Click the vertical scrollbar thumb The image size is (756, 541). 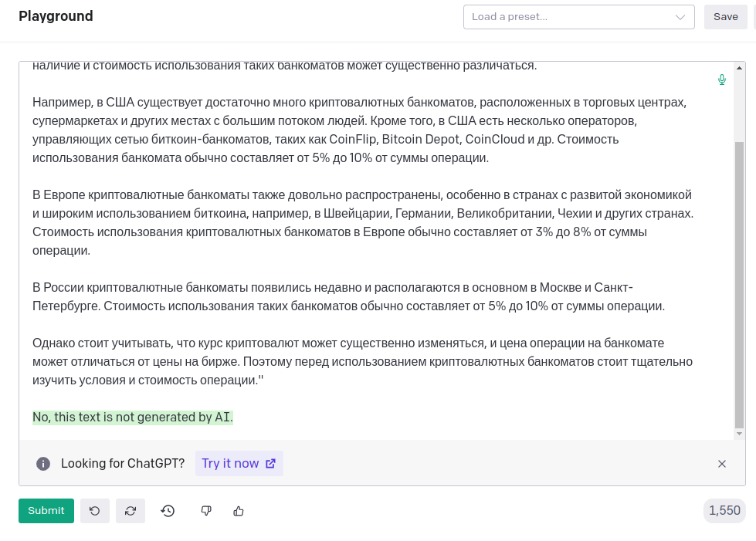tap(739, 285)
